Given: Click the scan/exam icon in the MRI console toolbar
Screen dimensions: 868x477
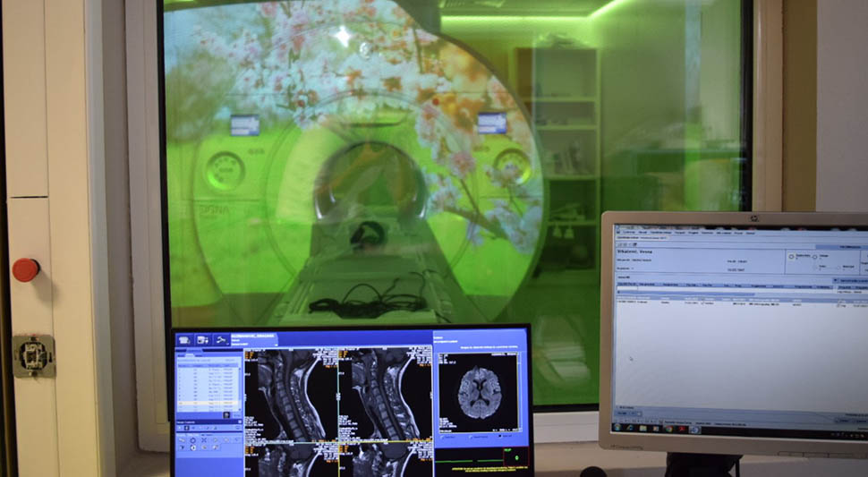Looking at the screenshot, I should coord(202,340).
